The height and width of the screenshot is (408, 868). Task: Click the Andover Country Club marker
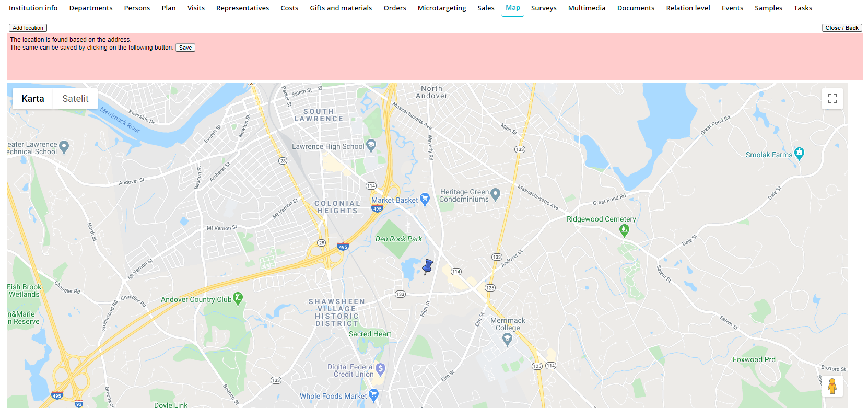tap(238, 299)
